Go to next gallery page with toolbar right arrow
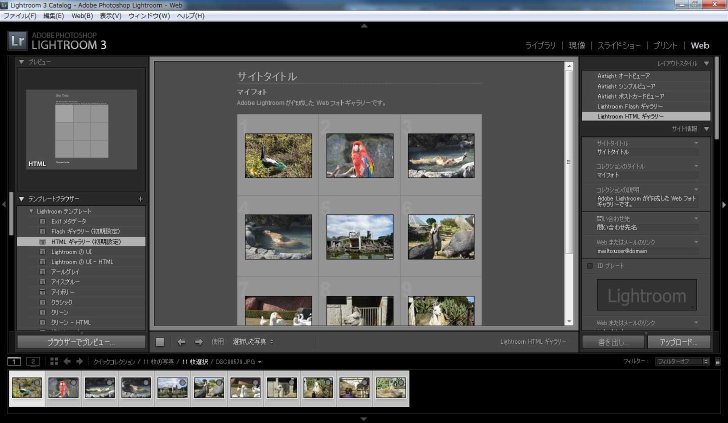728x423 pixels. [199, 342]
